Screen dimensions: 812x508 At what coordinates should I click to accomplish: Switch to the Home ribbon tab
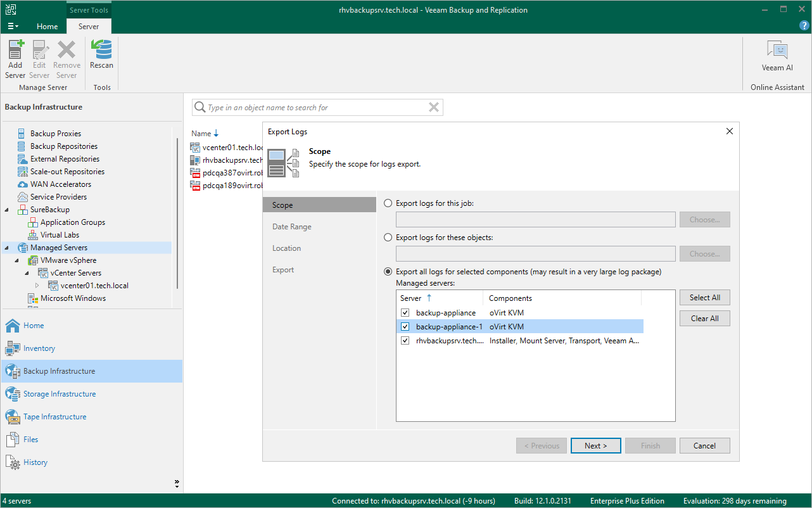(x=48, y=27)
